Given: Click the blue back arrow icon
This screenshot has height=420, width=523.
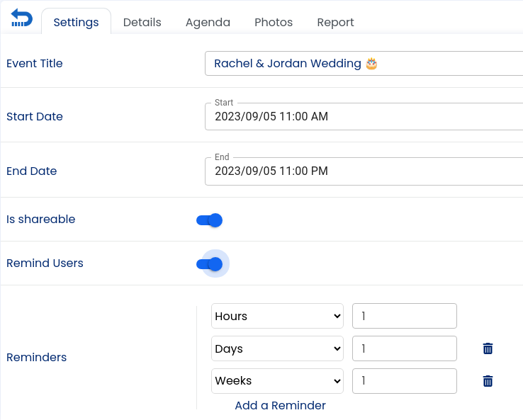Looking at the screenshot, I should point(22,19).
